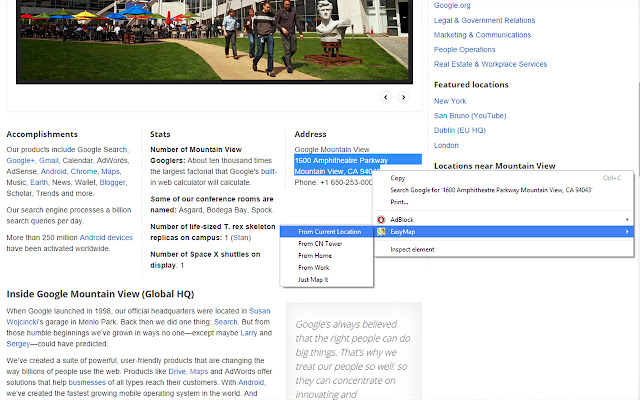
Task: Click the Phone: +1 650-253 number text
Action: (333, 182)
